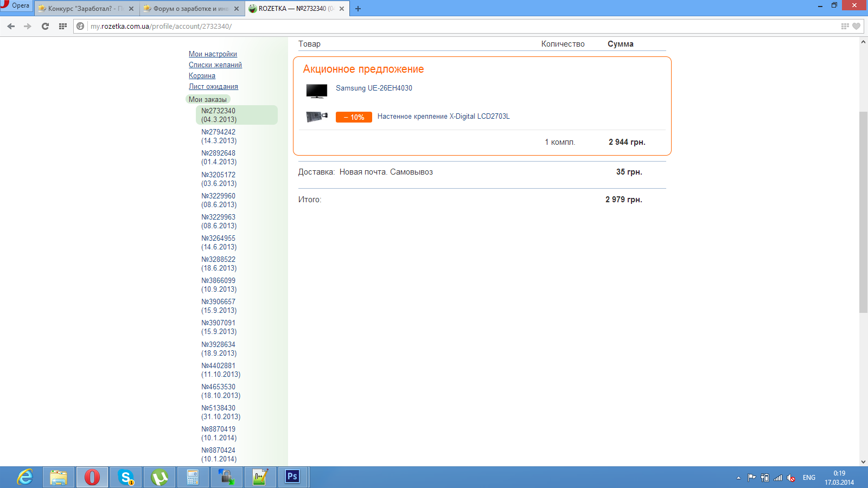Reload the page with the refresh icon

click(x=45, y=26)
